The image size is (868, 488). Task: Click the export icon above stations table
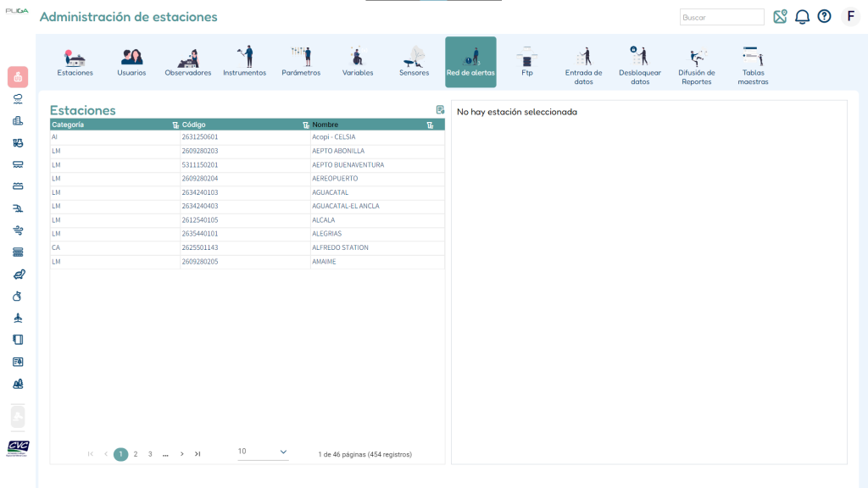(x=440, y=109)
